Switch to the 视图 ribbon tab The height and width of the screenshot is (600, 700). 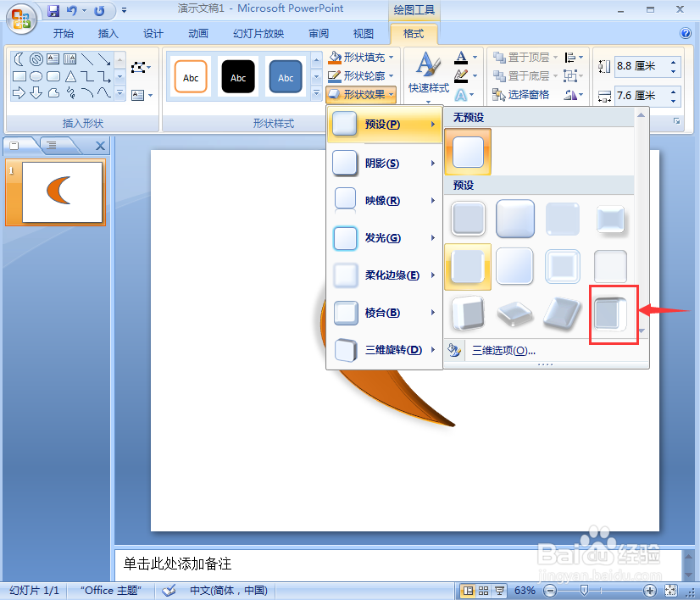[363, 34]
